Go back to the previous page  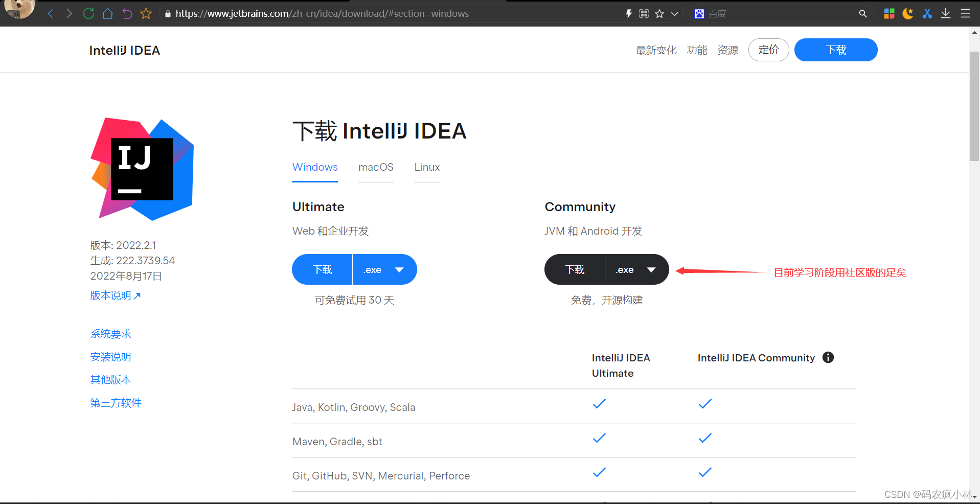tap(50, 14)
